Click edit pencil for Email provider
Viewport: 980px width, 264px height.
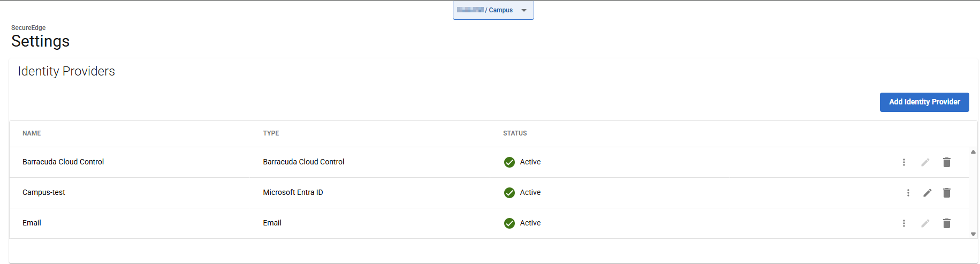pos(925,223)
